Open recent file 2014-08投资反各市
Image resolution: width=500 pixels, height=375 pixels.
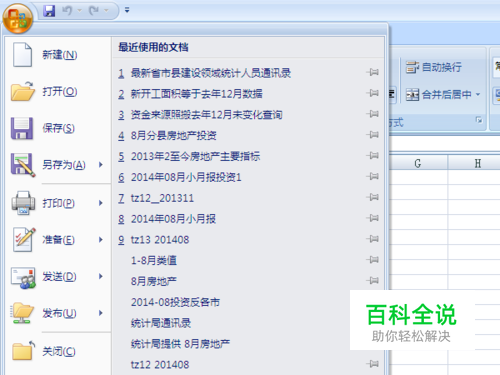pyautogui.click(x=175, y=302)
